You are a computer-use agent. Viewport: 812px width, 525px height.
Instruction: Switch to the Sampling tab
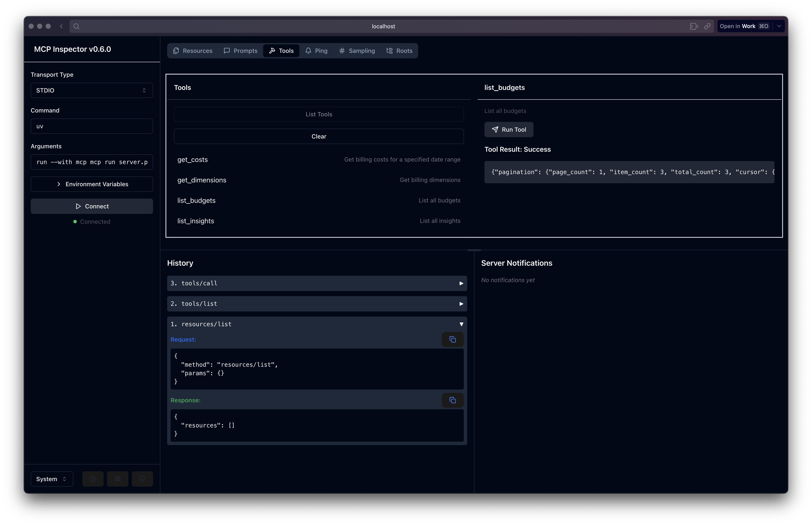pos(357,51)
